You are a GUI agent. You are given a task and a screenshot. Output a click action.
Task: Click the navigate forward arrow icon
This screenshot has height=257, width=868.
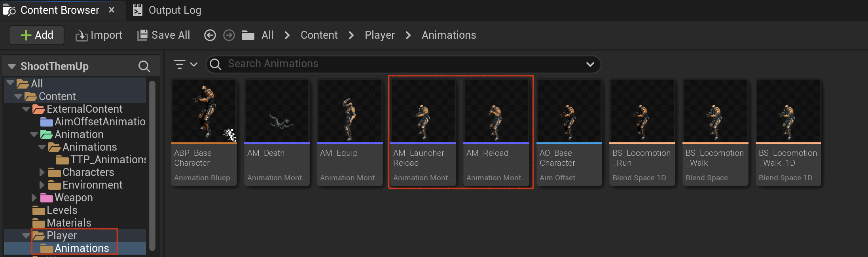pyautogui.click(x=229, y=36)
